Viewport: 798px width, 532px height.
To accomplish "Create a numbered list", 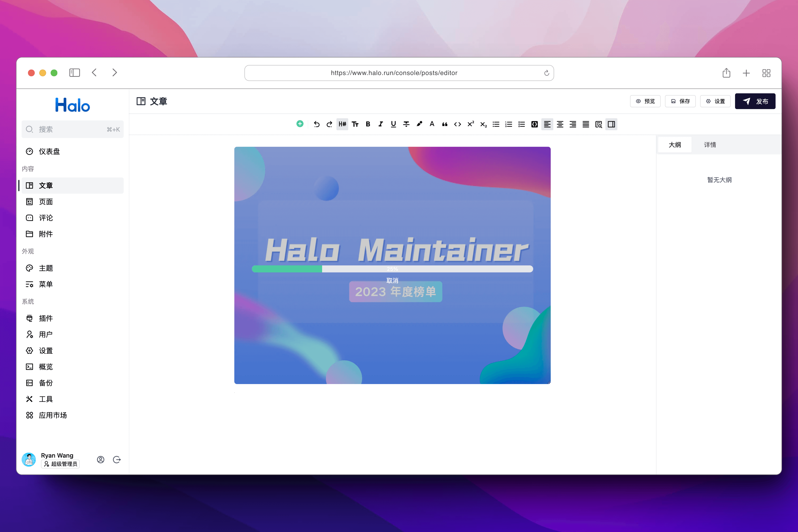I will tap(509, 124).
